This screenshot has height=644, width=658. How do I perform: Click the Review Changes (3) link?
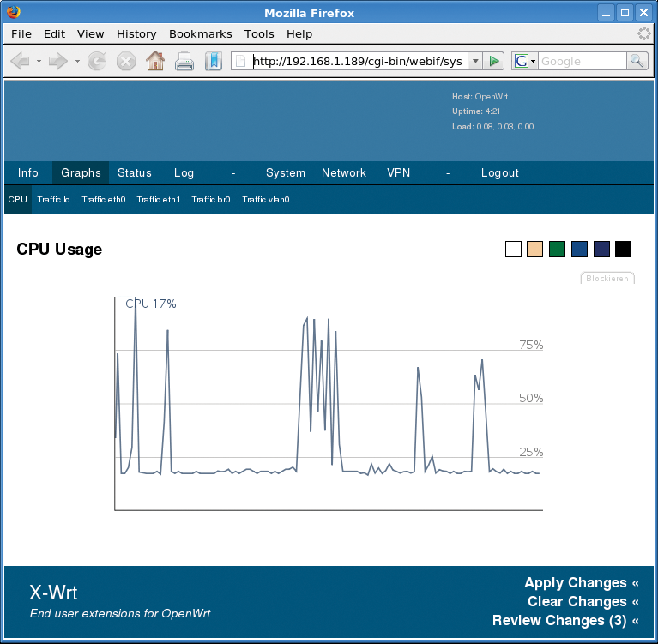point(565,621)
